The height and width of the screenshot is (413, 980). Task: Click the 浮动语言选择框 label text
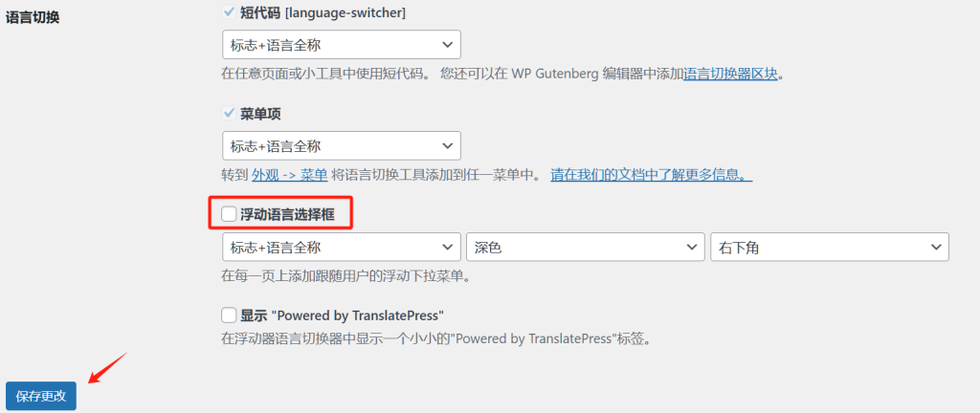click(287, 215)
